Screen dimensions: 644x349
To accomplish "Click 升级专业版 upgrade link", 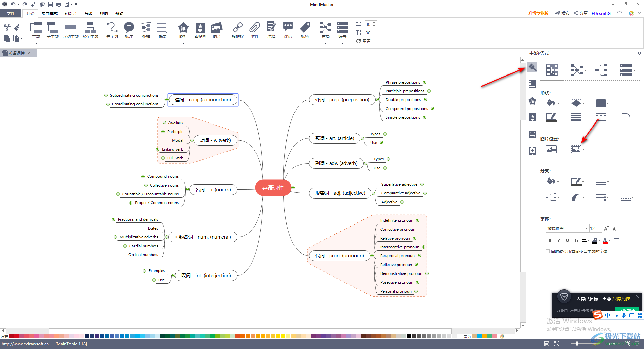I will click(538, 13).
